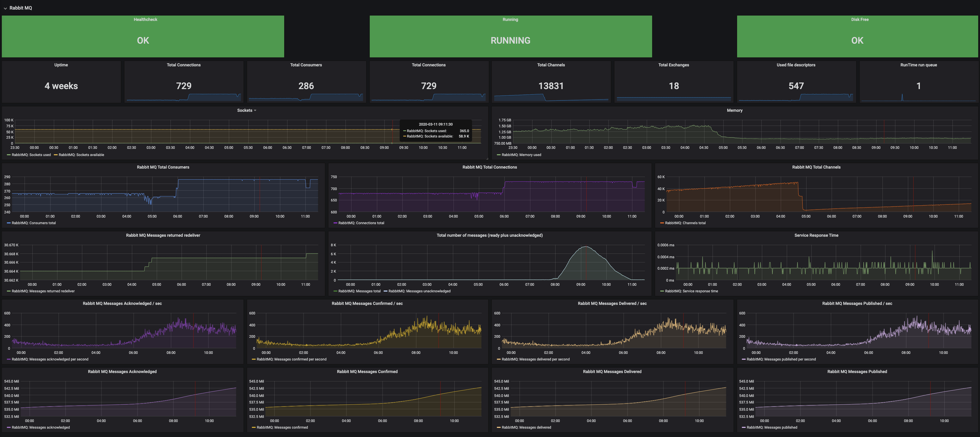Click the Connections total legend color icon
Screen dimensions: 980x437
click(x=336, y=223)
